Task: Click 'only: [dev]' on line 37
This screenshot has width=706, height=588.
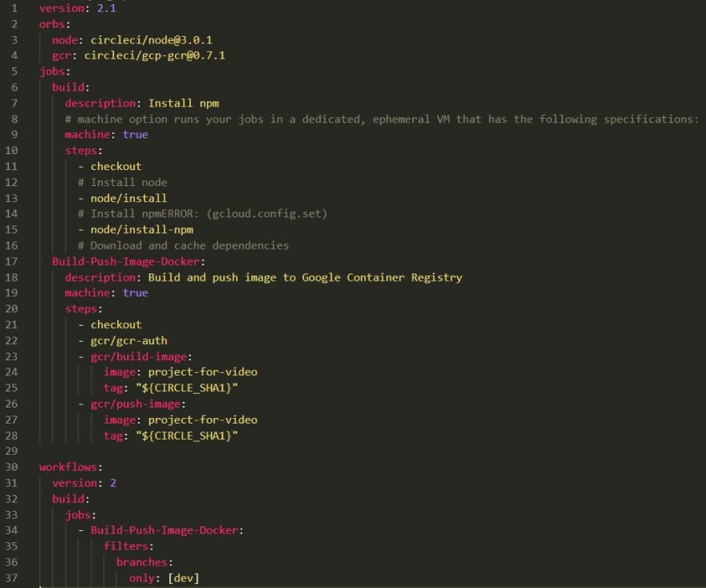Action: [164, 578]
